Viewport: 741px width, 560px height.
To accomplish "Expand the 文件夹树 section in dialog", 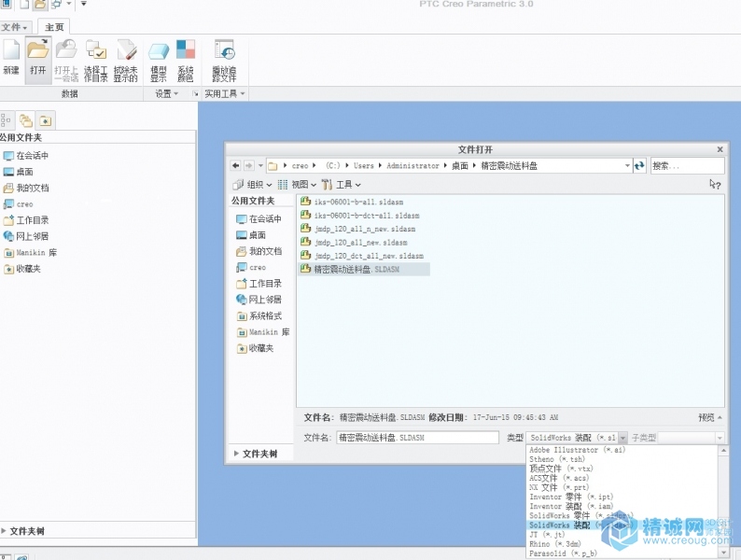I will (256, 454).
